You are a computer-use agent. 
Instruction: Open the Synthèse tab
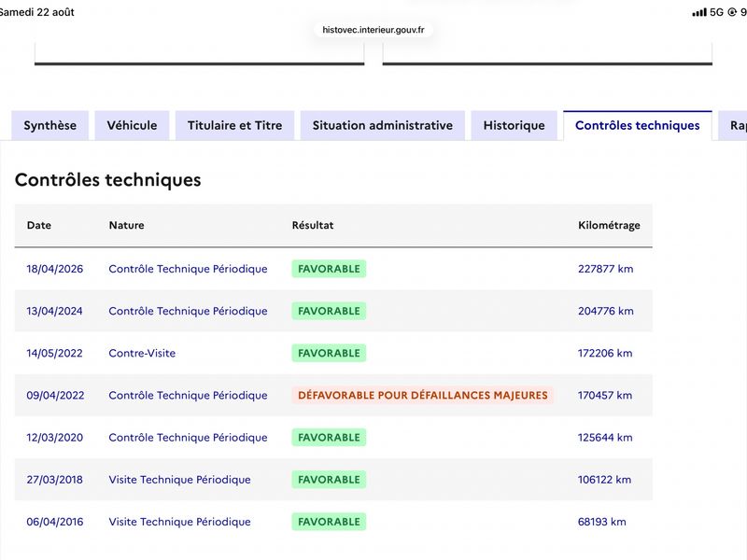pyautogui.click(x=50, y=125)
